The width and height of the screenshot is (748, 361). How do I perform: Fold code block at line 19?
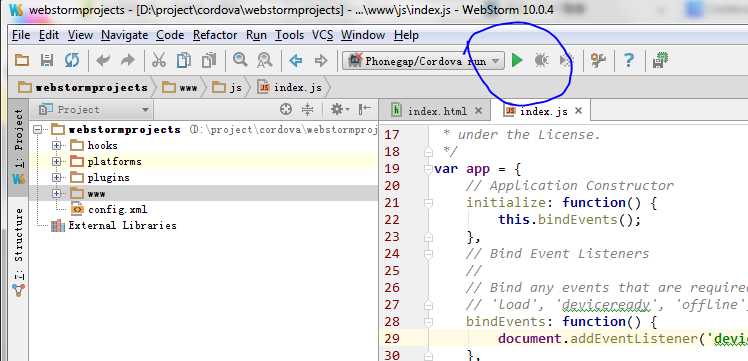tap(428, 169)
